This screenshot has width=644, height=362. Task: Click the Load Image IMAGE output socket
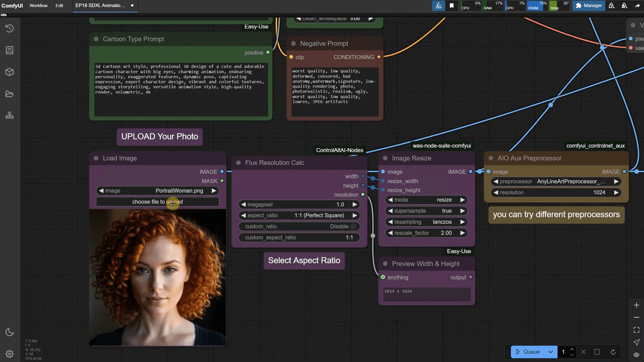pyautogui.click(x=222, y=172)
